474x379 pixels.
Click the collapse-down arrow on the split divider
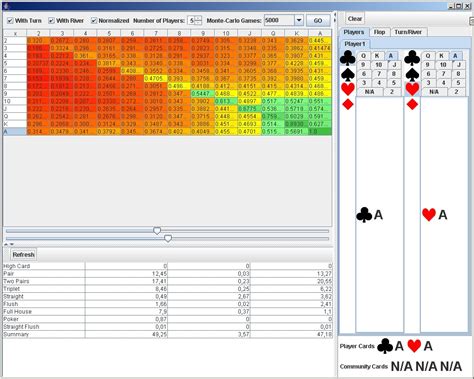pos(12,244)
